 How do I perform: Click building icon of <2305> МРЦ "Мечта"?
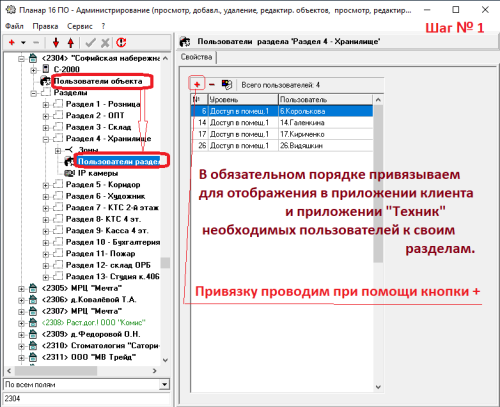(33, 288)
